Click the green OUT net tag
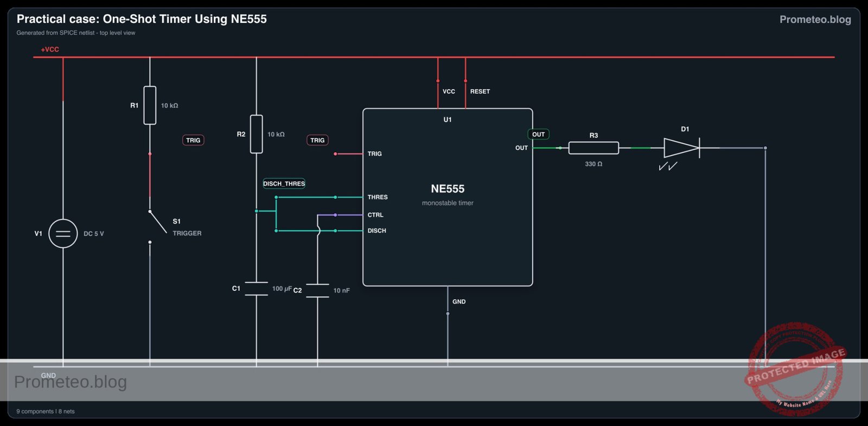This screenshot has width=868, height=426. (x=538, y=134)
